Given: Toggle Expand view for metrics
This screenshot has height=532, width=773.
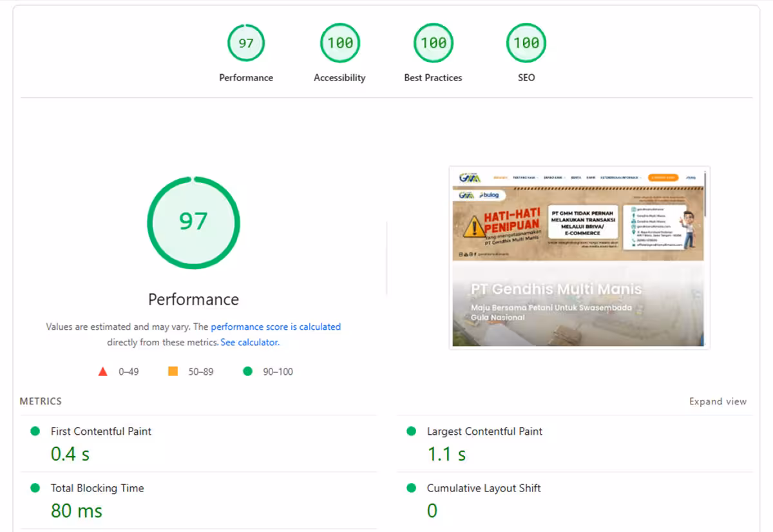Looking at the screenshot, I should click(718, 401).
